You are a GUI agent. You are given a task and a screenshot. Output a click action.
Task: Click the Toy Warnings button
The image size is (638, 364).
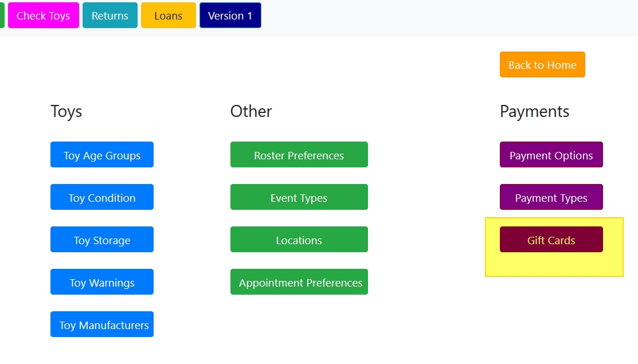click(102, 282)
